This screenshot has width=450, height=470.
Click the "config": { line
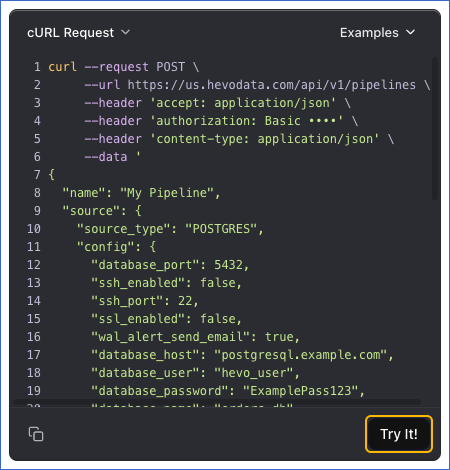(x=116, y=247)
